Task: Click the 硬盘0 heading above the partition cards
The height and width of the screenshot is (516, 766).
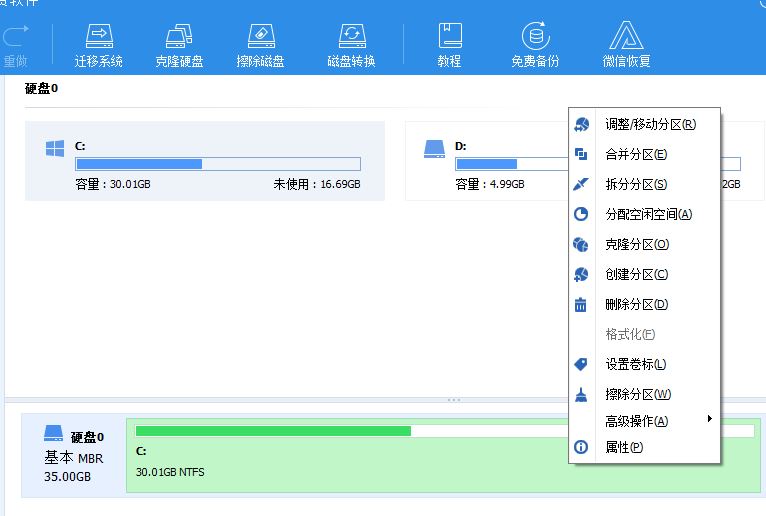Action: (41, 88)
